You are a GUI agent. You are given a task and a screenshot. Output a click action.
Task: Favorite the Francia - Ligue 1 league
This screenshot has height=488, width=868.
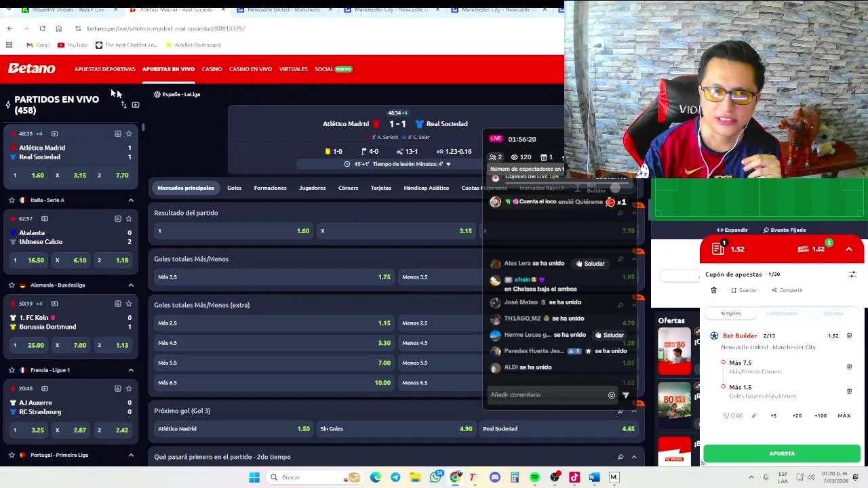point(12,370)
